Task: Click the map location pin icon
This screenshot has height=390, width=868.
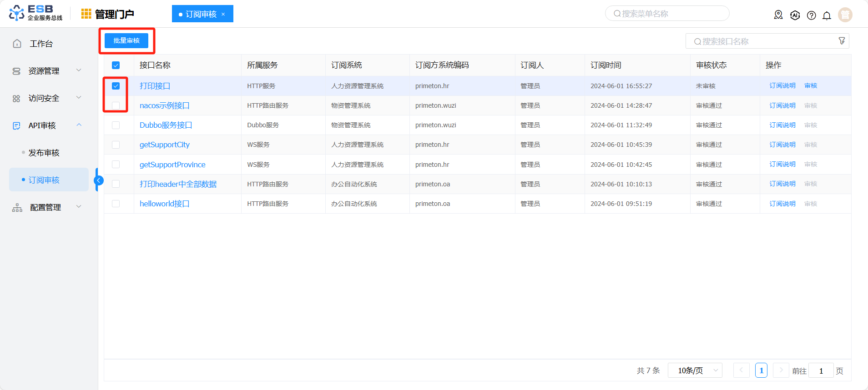Action: (x=778, y=15)
